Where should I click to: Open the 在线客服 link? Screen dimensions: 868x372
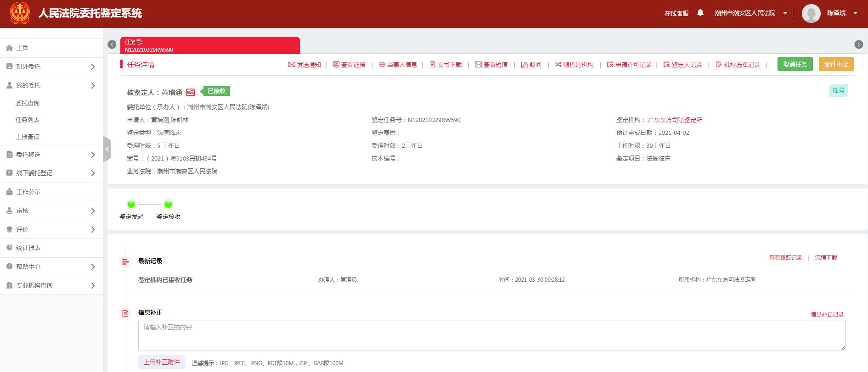(x=676, y=13)
